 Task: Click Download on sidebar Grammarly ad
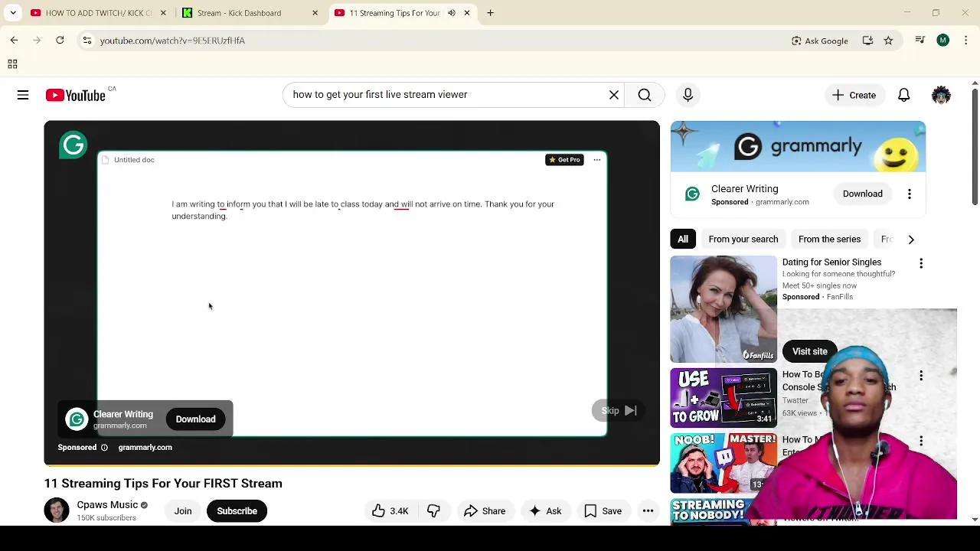point(863,194)
